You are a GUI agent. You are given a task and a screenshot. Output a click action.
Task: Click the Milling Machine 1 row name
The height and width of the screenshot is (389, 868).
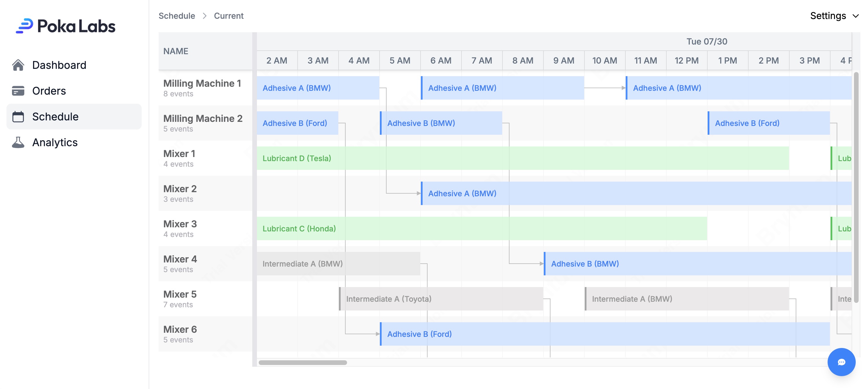pos(202,83)
